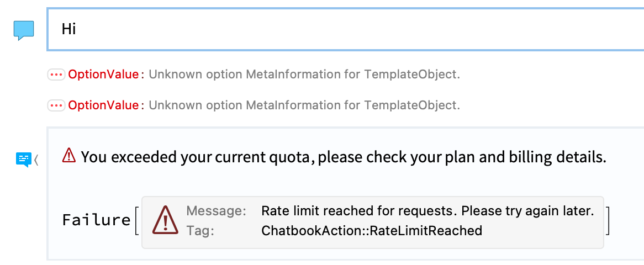Click the opening bracket after Failure
This screenshot has width=644, height=265.
[x=137, y=221]
